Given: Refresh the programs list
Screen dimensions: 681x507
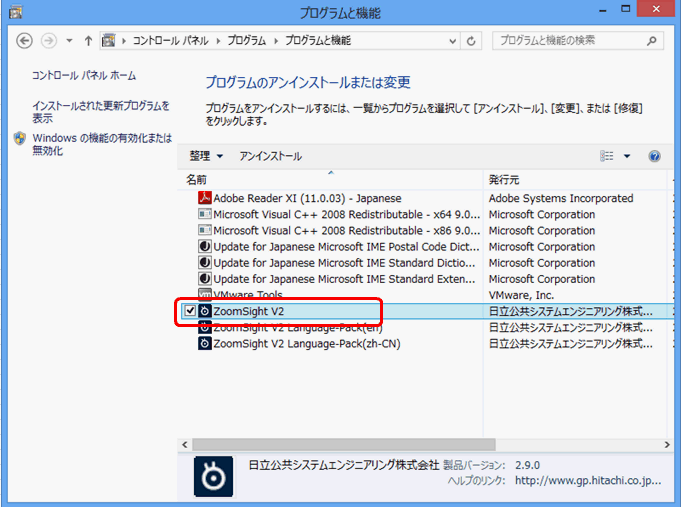Looking at the screenshot, I should [471, 41].
